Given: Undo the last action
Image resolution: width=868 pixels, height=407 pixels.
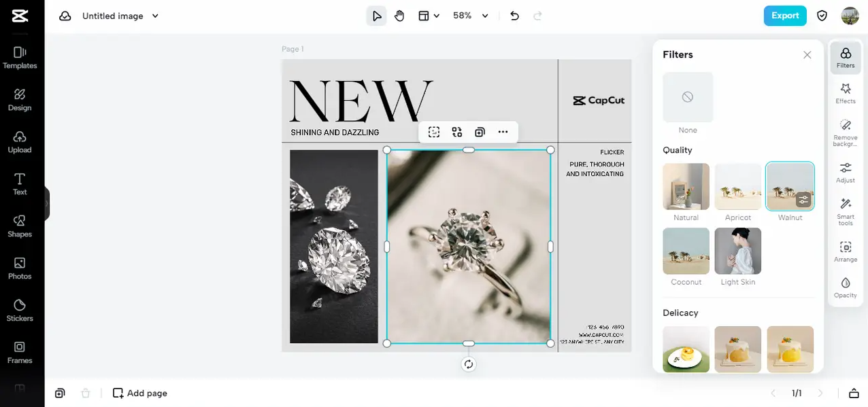Looking at the screenshot, I should pos(514,16).
